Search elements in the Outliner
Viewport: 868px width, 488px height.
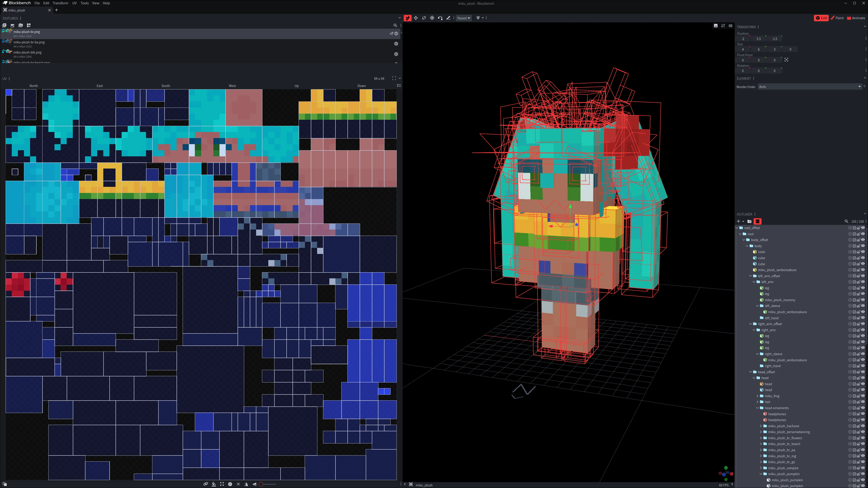(x=847, y=221)
